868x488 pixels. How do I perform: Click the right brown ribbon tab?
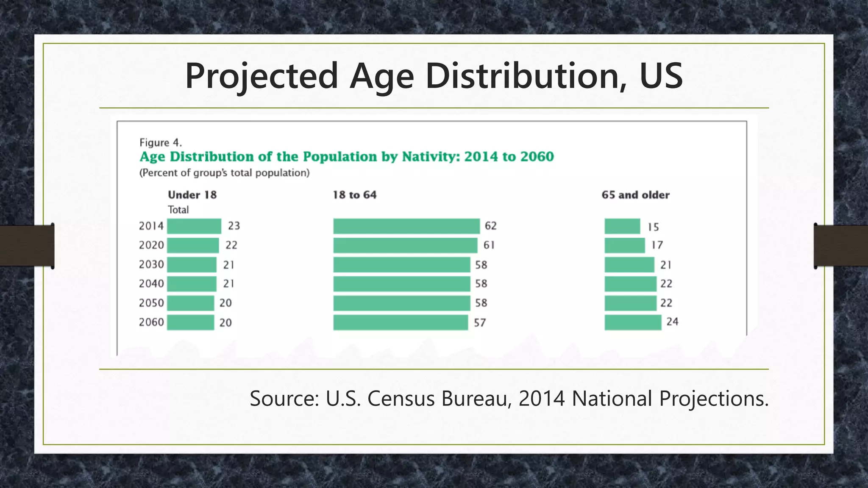pyautogui.click(x=841, y=246)
